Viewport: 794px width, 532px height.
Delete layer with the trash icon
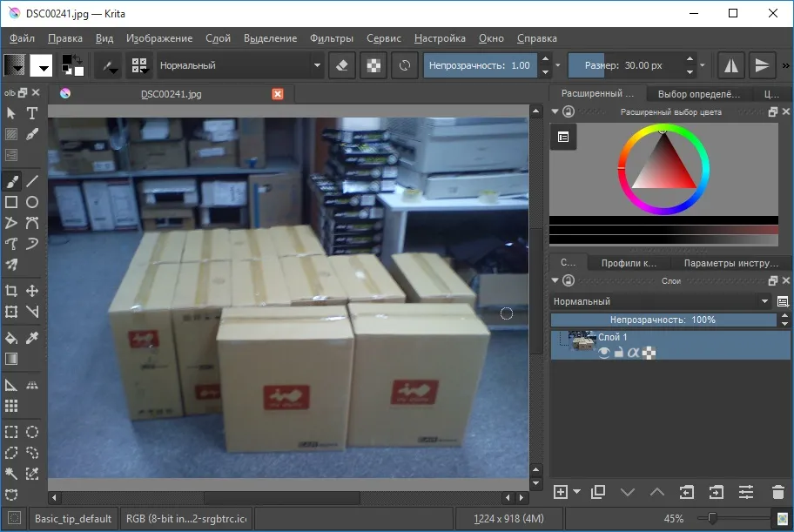(777, 492)
